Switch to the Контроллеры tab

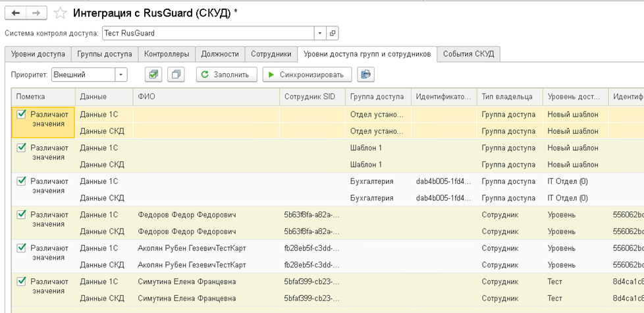[167, 54]
